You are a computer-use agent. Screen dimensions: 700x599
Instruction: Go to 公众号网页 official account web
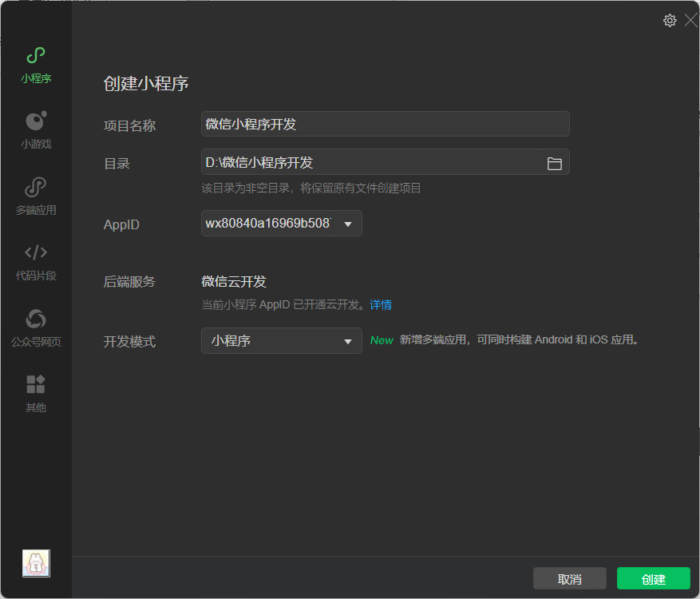[36, 328]
